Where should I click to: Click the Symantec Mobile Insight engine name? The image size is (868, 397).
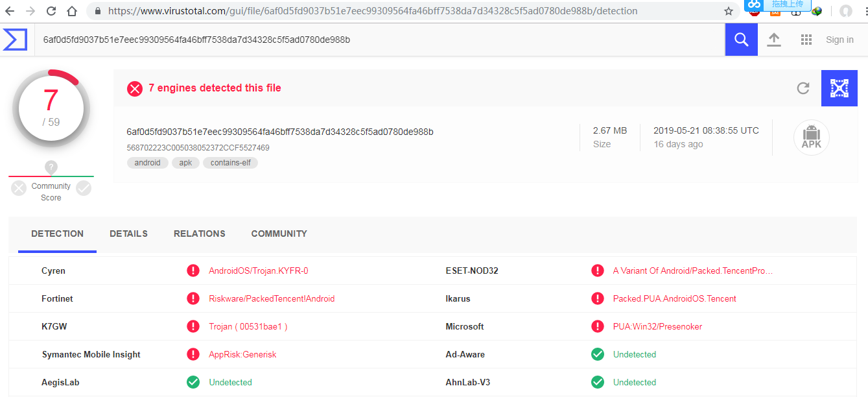click(91, 355)
